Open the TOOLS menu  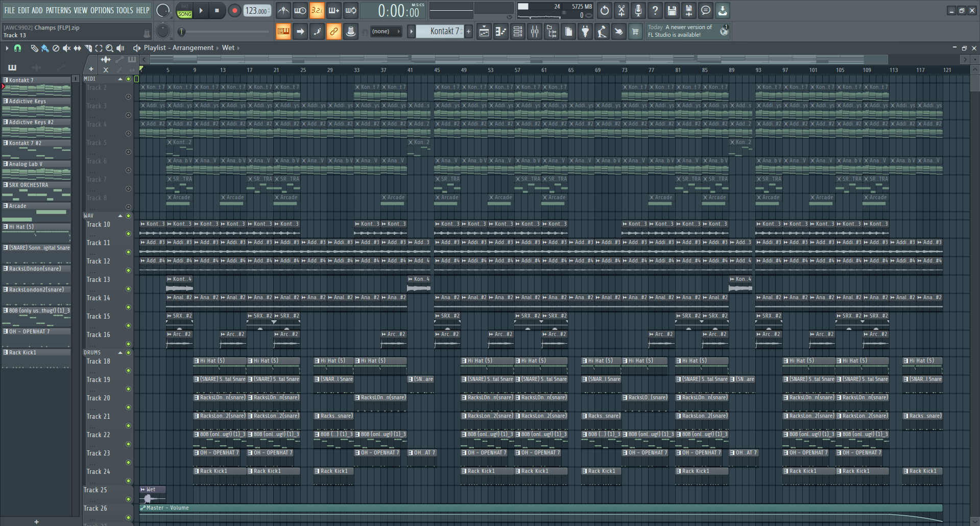125,10
